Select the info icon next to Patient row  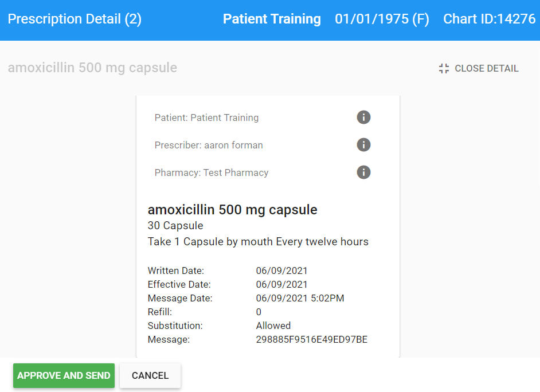363,117
